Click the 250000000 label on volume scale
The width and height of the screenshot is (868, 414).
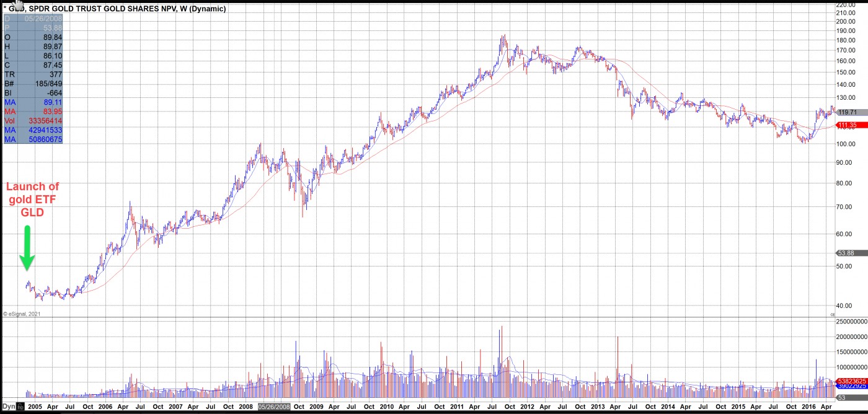tap(852, 322)
